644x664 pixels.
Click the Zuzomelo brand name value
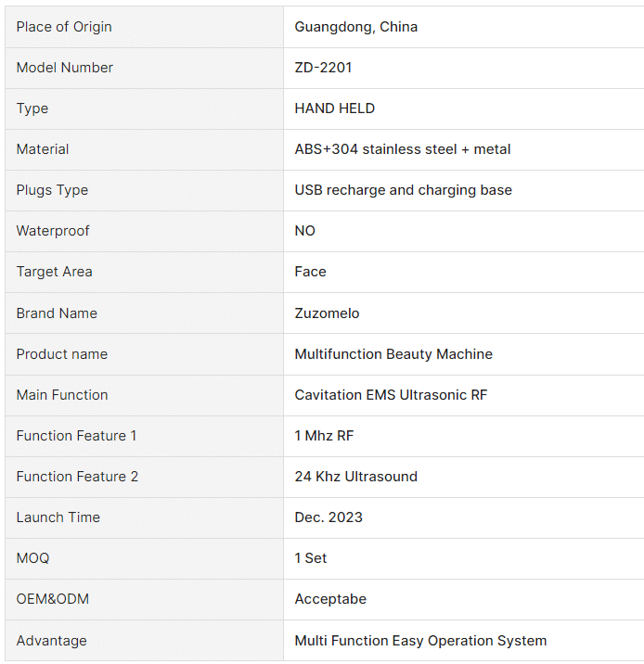[x=327, y=313]
